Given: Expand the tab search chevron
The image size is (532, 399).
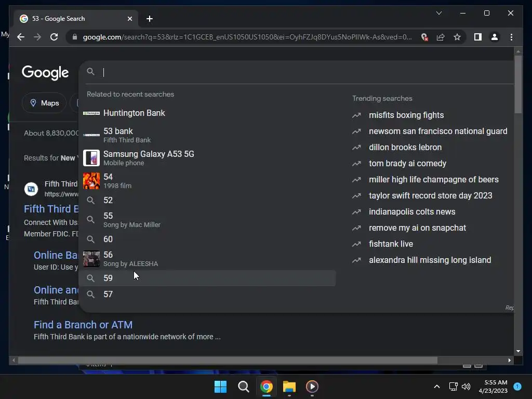Looking at the screenshot, I should pos(438,13).
